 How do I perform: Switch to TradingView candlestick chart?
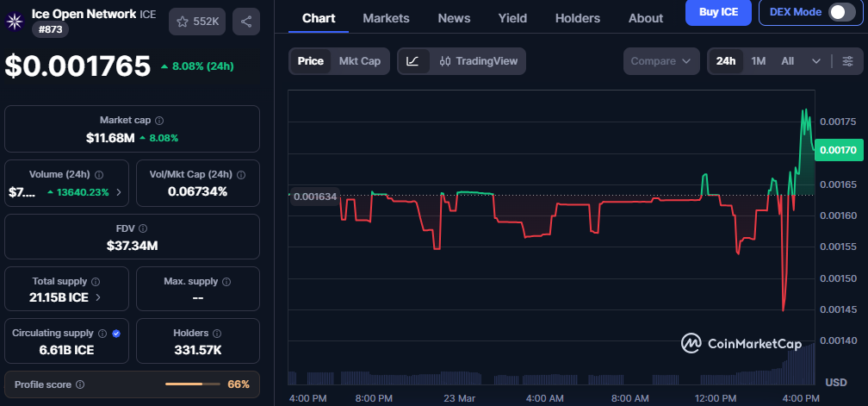[x=478, y=61]
